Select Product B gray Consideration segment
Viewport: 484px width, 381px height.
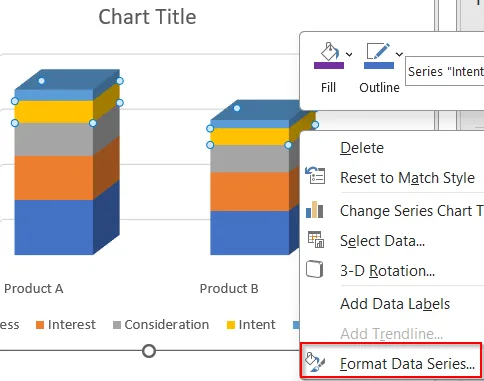tap(250, 159)
